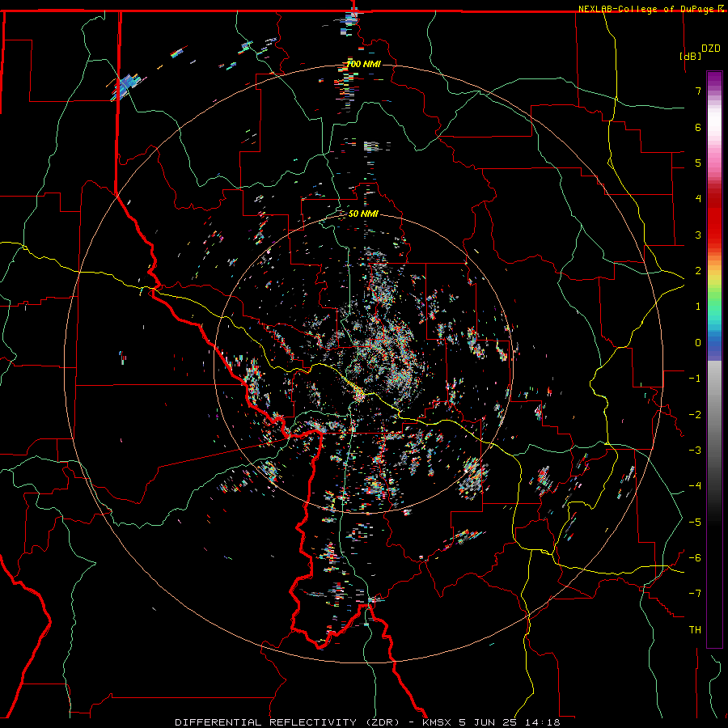Click the 2 value on the scale
This screenshot has height=728, width=728.
point(698,271)
